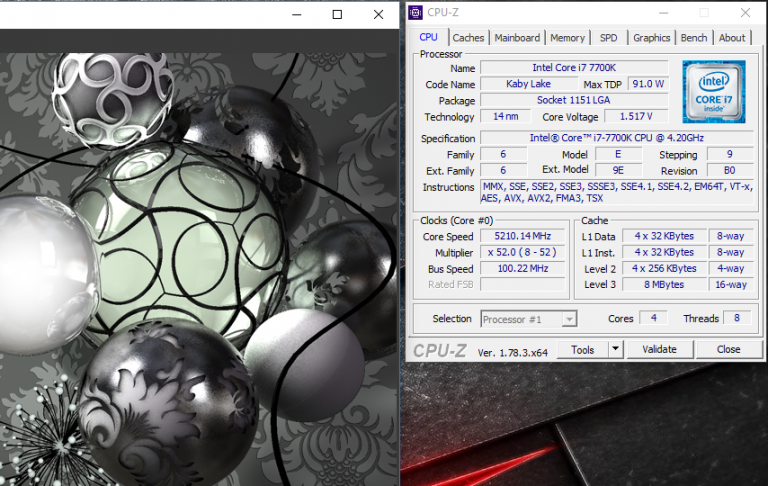768x486 pixels.
Task: Click the Family value '6'
Action: tap(504, 154)
